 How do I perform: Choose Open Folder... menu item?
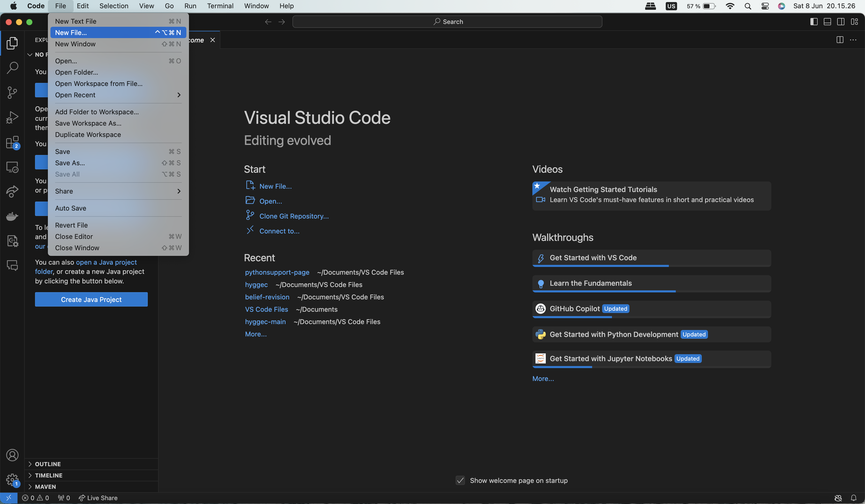(x=118, y=72)
